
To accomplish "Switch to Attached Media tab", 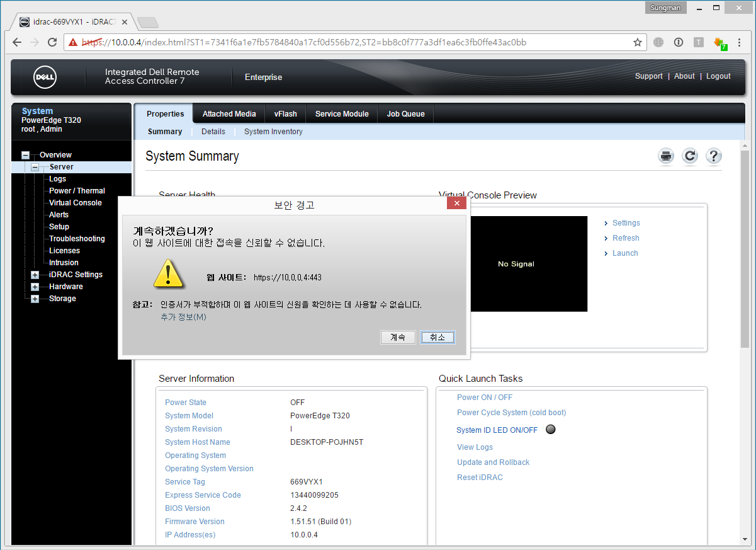I will [229, 114].
